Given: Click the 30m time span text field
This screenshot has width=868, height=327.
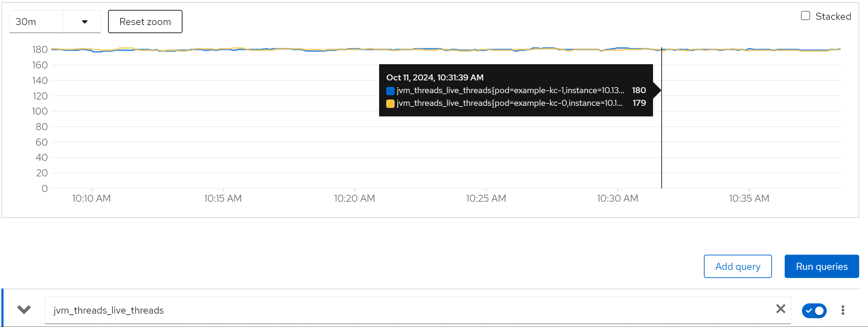Looking at the screenshot, I should point(36,22).
